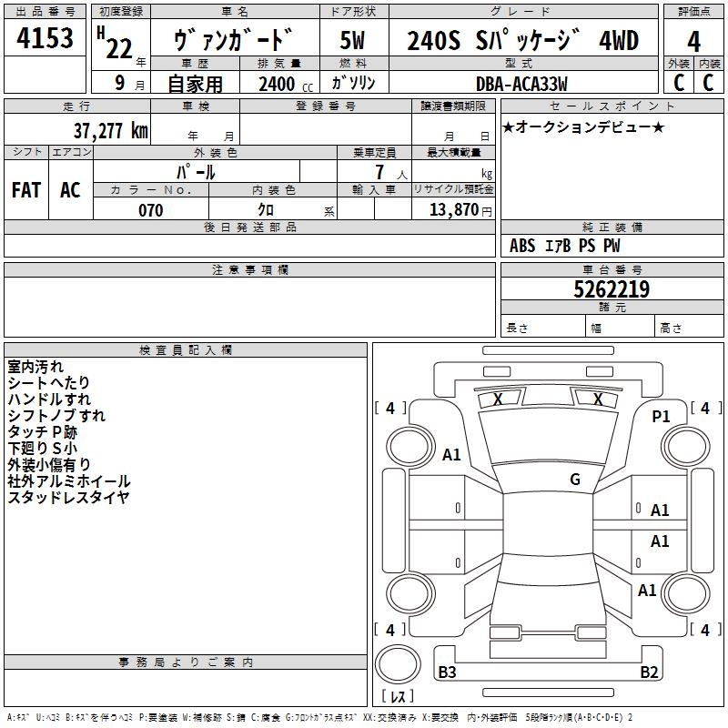Select genuine equipment ABS エアB PS PW
The image size is (728, 728).
[x=564, y=245]
